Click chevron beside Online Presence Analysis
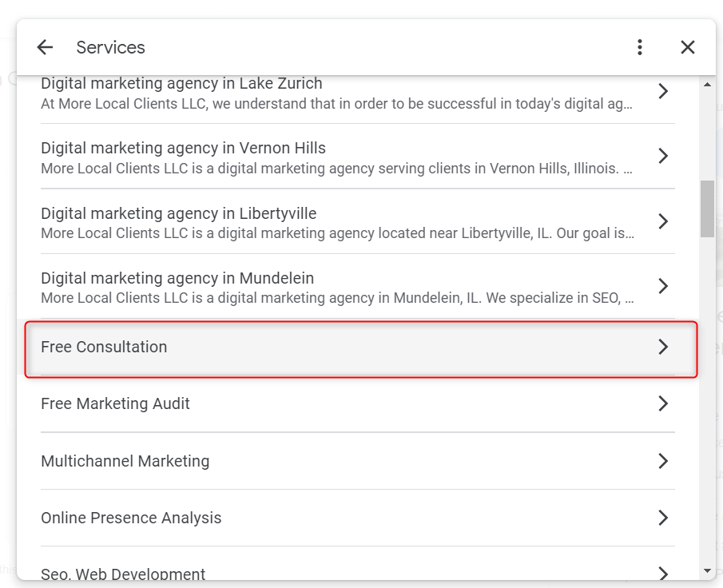723x588 pixels. [x=663, y=518]
